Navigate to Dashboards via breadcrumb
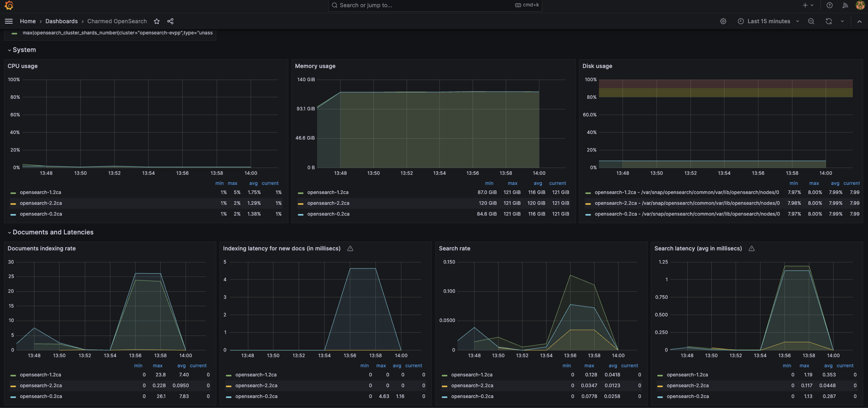This screenshot has width=868, height=408. pos(62,21)
